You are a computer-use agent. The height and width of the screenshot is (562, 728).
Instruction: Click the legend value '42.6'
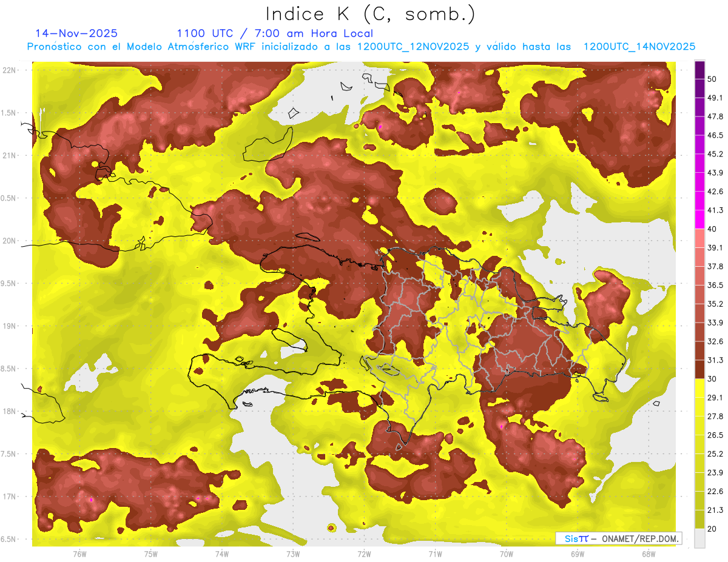pos(715,192)
